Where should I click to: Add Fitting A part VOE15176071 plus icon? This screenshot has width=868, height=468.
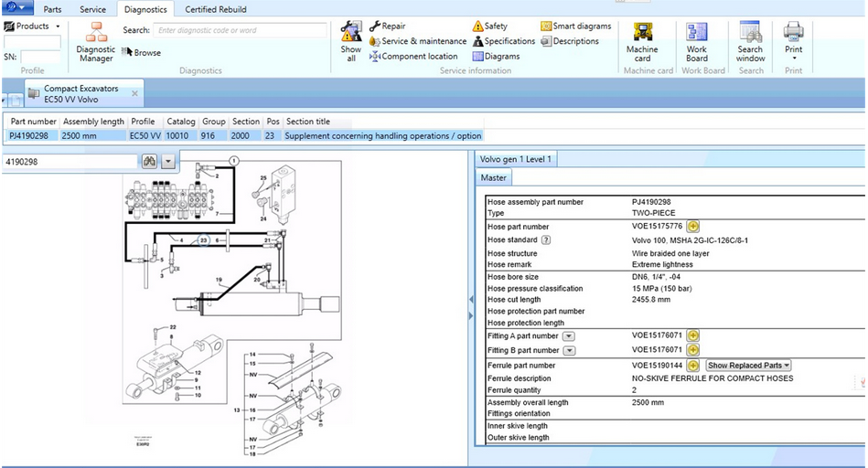(x=693, y=335)
